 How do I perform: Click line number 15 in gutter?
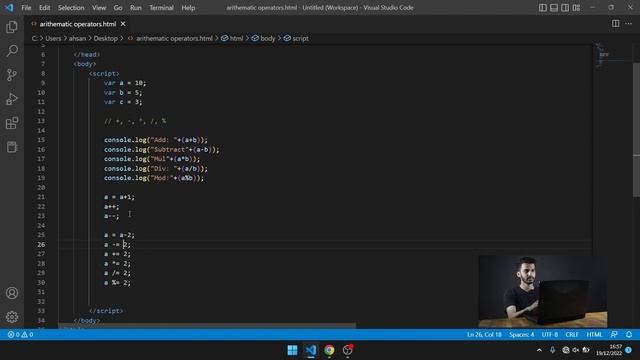click(41, 140)
